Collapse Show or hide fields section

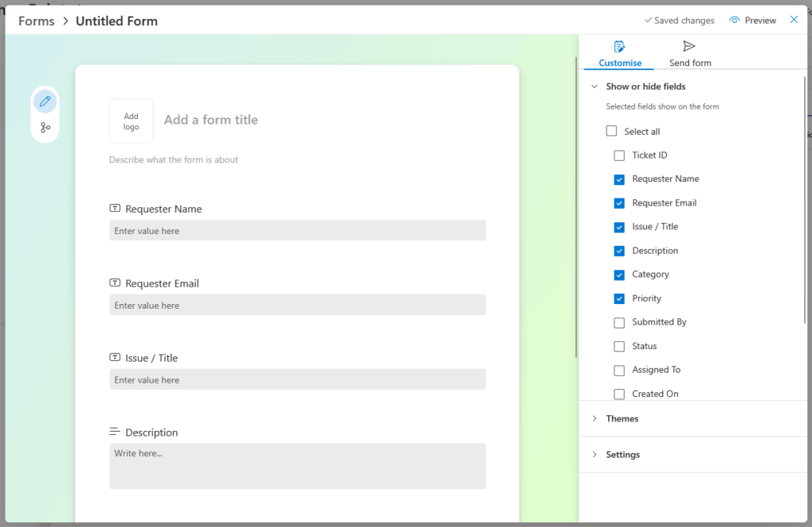click(595, 87)
